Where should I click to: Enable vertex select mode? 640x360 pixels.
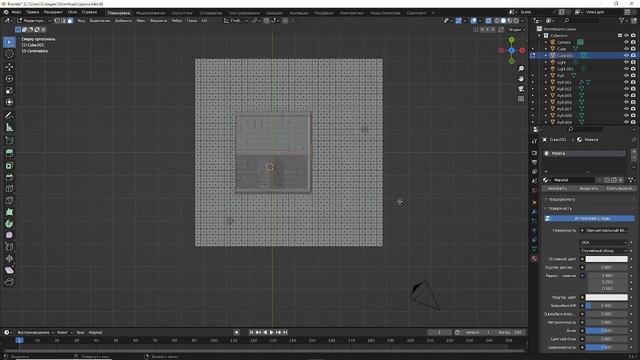click(57, 20)
